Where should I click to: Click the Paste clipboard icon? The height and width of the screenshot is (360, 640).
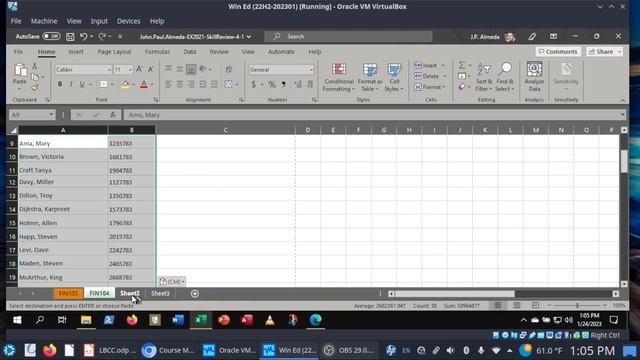pyautogui.click(x=20, y=71)
